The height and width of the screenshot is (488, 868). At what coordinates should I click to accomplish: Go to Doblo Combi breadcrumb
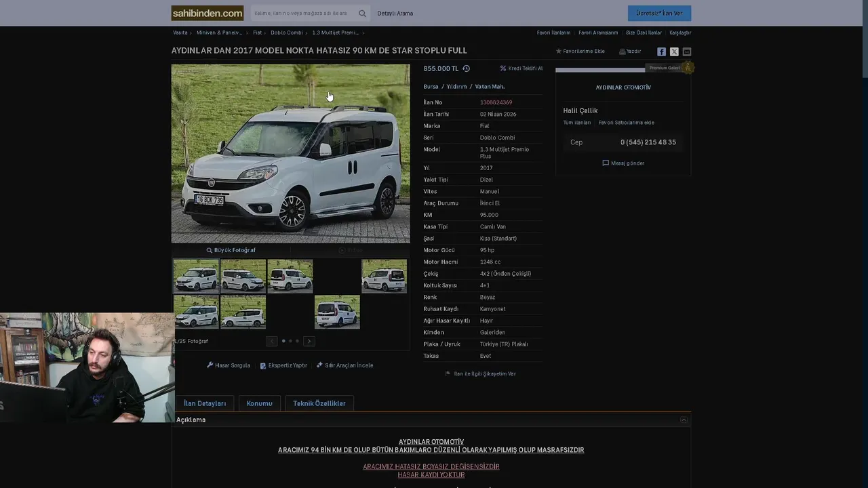pos(287,33)
